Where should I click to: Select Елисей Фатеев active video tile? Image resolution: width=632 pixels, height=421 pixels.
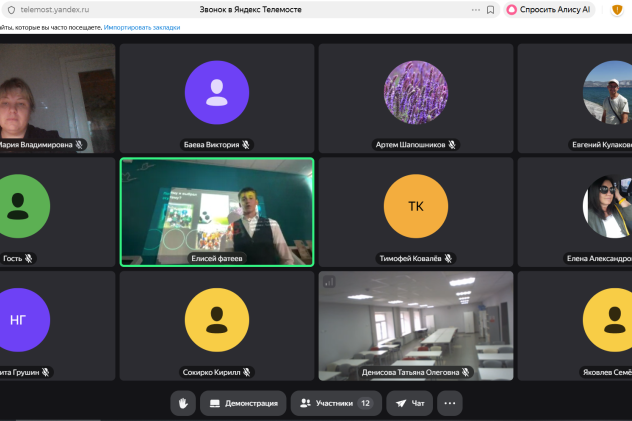click(x=217, y=212)
